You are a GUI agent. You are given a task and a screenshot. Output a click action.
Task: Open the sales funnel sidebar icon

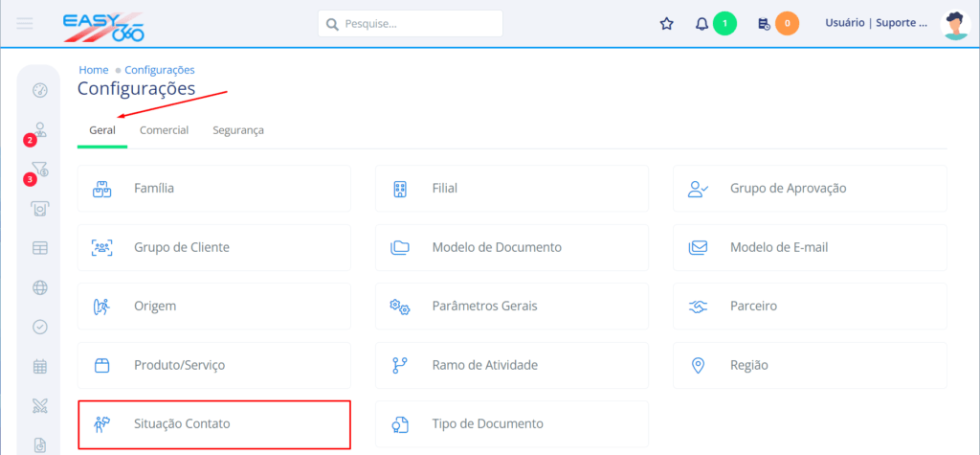pyautogui.click(x=40, y=169)
